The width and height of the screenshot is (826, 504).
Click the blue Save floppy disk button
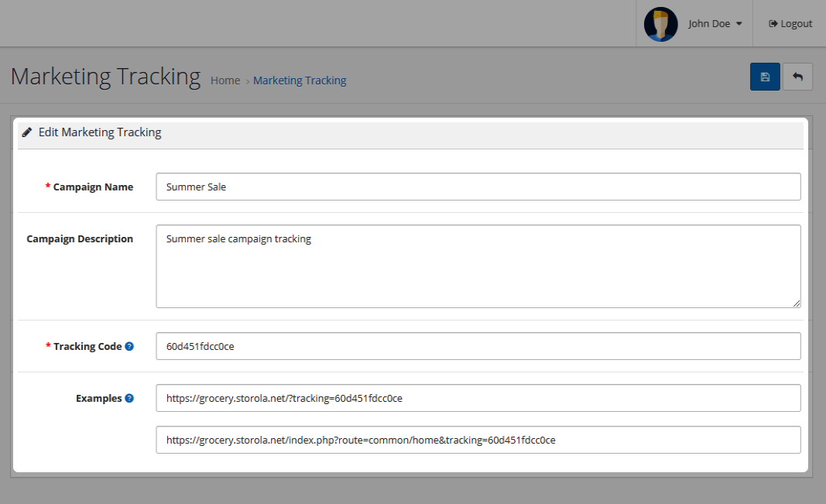point(765,77)
